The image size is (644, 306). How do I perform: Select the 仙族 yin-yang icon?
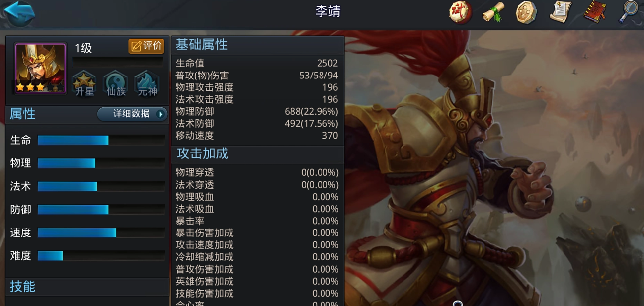(x=116, y=83)
